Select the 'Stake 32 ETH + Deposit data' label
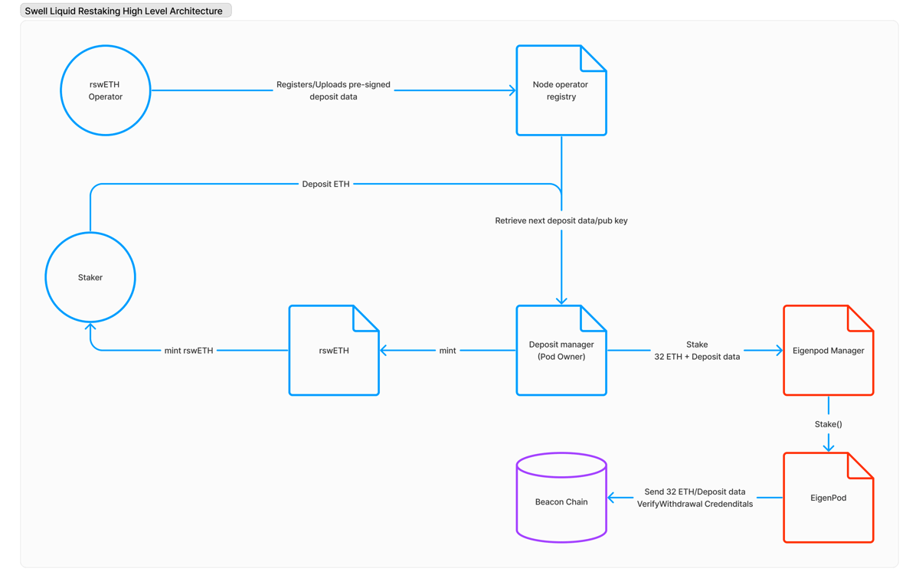The height and width of the screenshot is (588, 919). 697,351
